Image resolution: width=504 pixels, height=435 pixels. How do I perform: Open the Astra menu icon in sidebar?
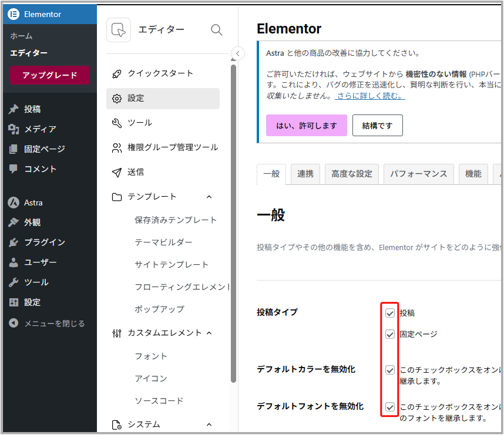click(14, 203)
